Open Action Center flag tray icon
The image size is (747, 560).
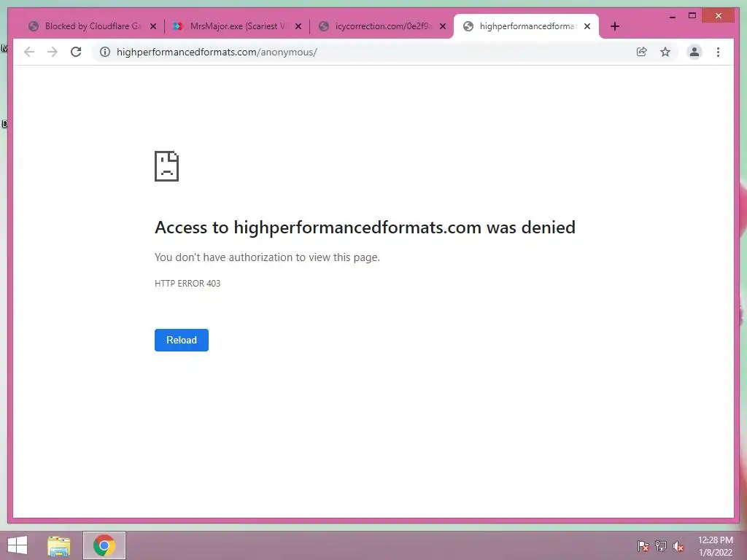[643, 545]
